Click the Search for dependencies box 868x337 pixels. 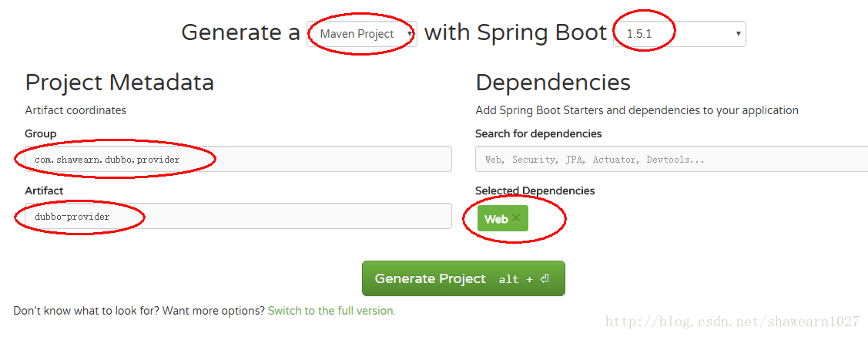672,159
